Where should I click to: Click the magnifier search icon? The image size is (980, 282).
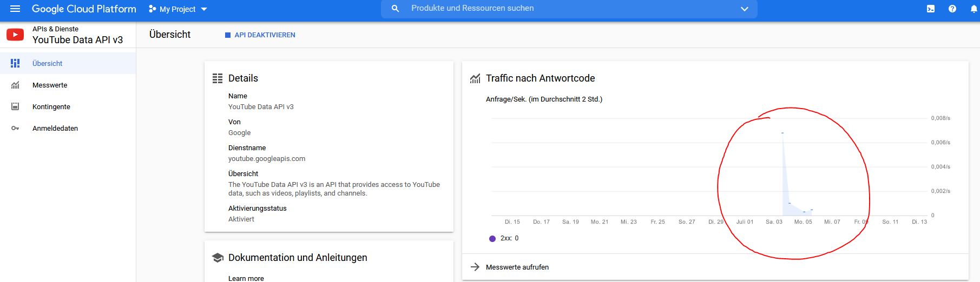396,9
